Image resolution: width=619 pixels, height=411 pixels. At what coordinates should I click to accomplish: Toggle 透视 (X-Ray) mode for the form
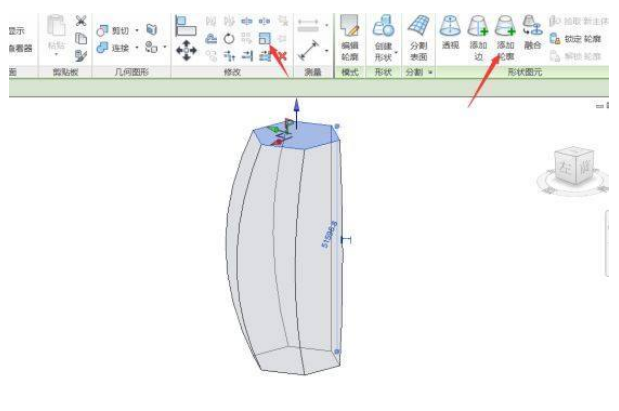pos(450,34)
